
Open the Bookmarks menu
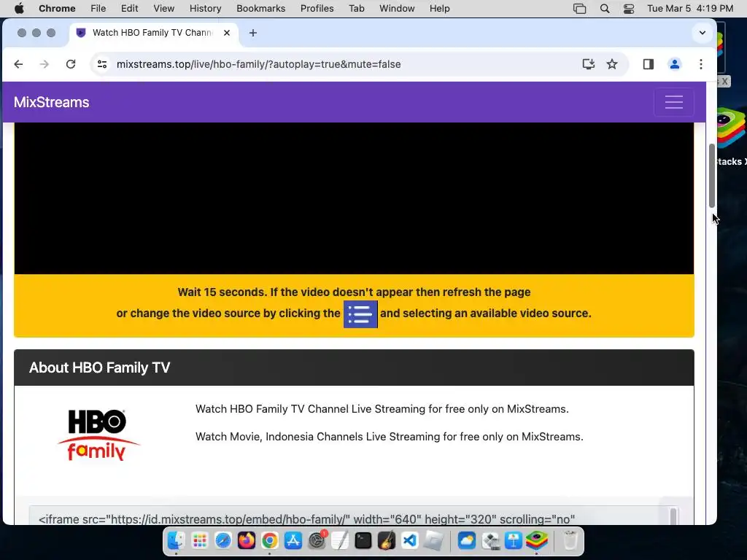click(x=260, y=9)
